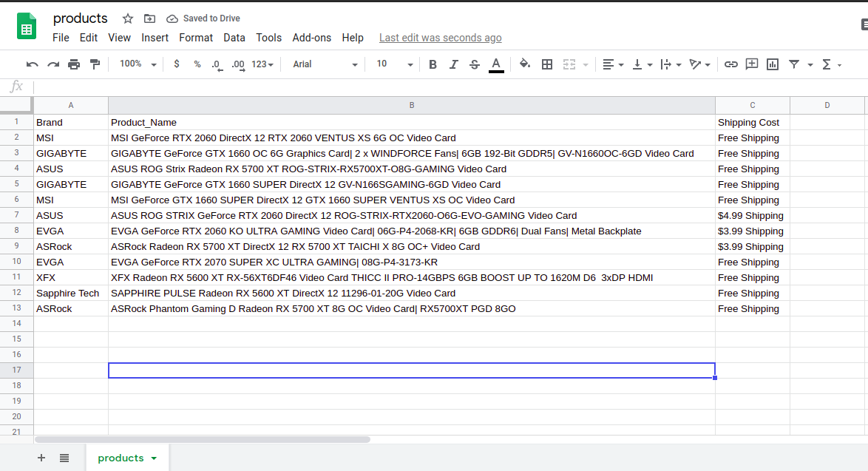Open the File menu
Viewport: 868px width, 471px height.
coord(61,38)
